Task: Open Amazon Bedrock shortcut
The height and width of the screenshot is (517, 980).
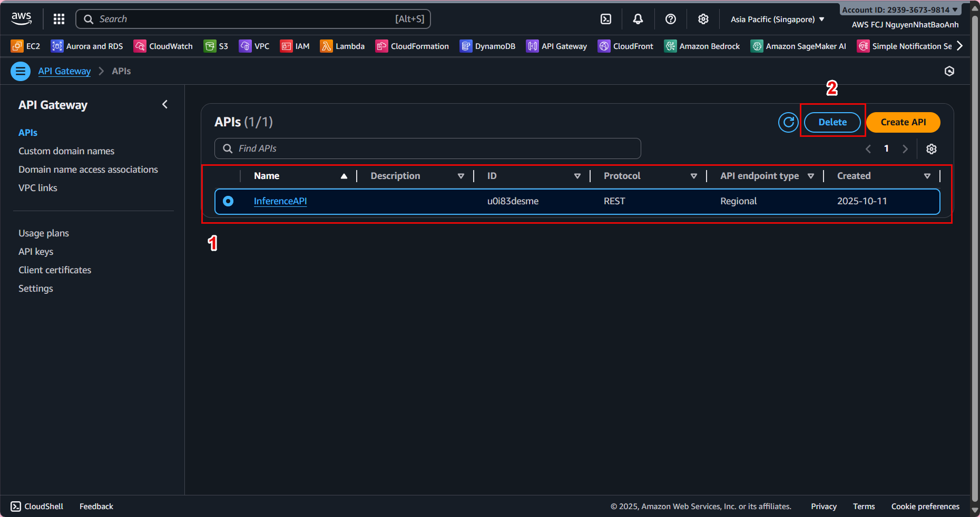Action: [702, 46]
